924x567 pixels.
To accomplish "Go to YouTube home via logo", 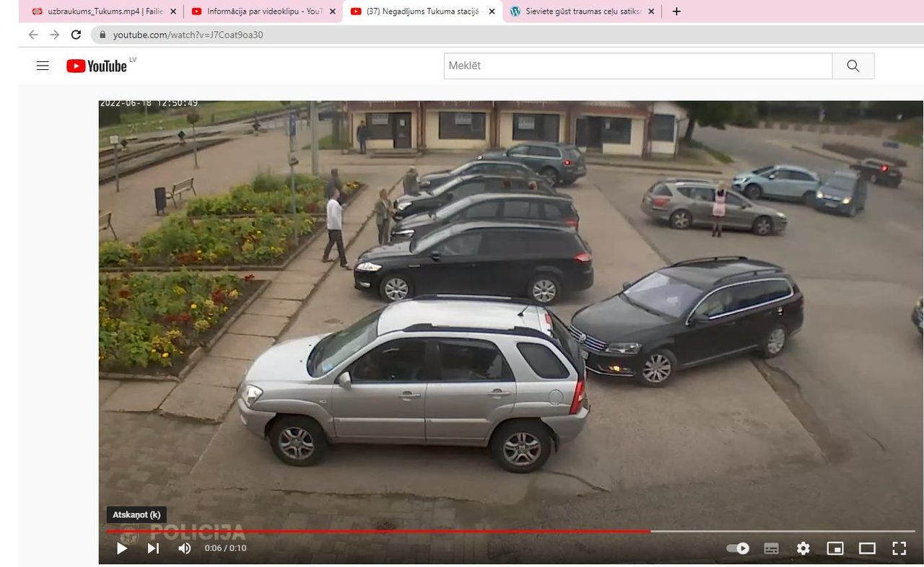I will click(97, 66).
